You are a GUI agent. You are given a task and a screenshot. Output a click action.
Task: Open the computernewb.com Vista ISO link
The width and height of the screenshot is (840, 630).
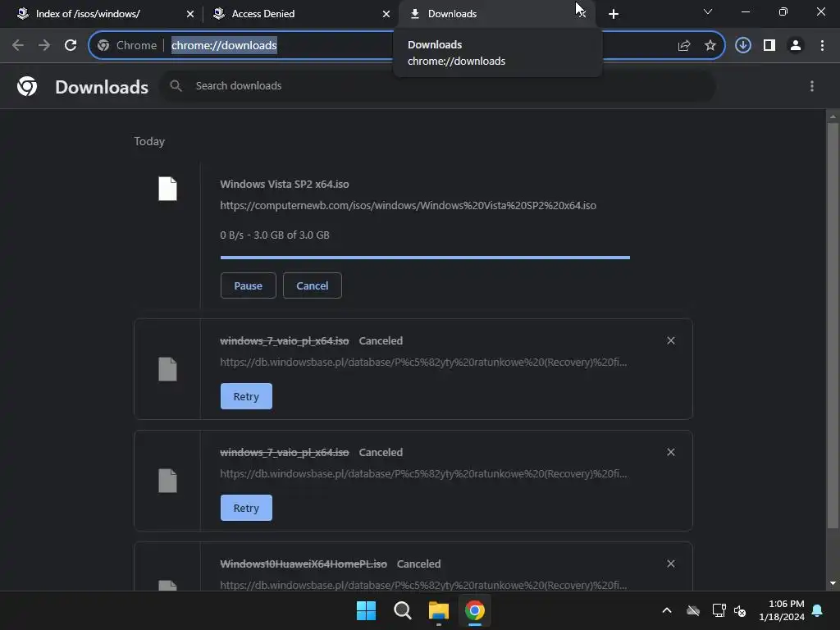click(x=408, y=206)
